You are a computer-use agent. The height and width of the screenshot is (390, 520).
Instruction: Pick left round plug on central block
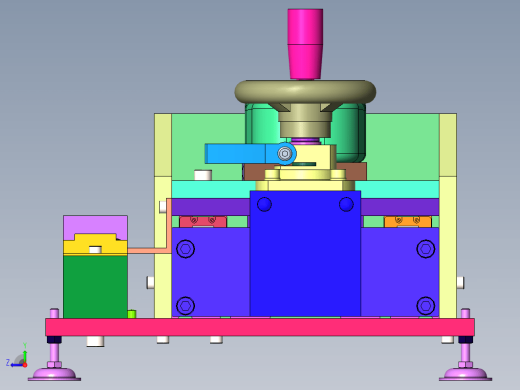(264, 204)
